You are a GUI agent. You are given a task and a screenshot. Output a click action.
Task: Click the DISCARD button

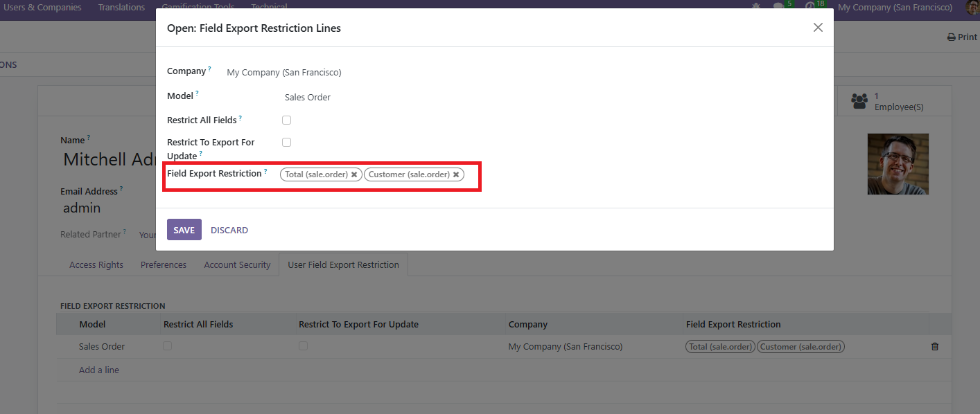pyautogui.click(x=229, y=230)
